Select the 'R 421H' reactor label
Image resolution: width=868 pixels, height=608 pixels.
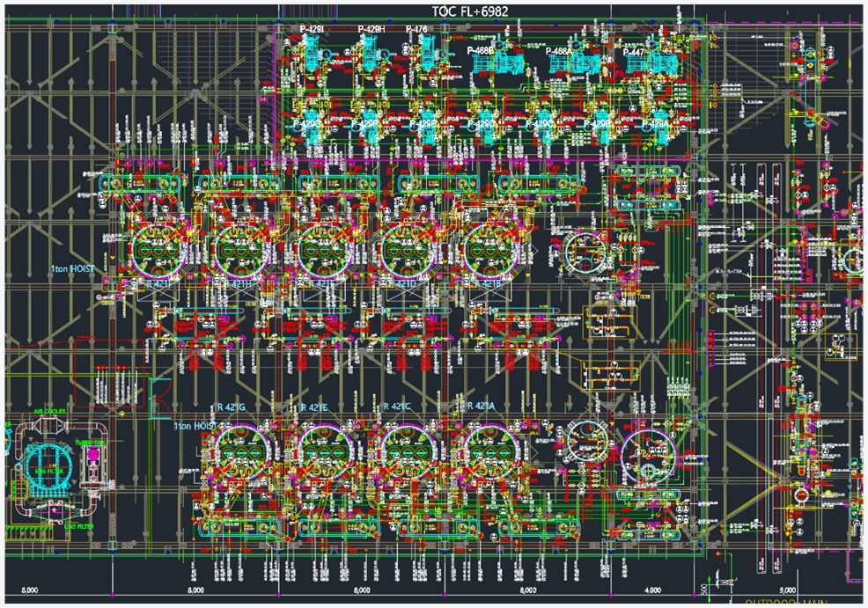click(239, 284)
